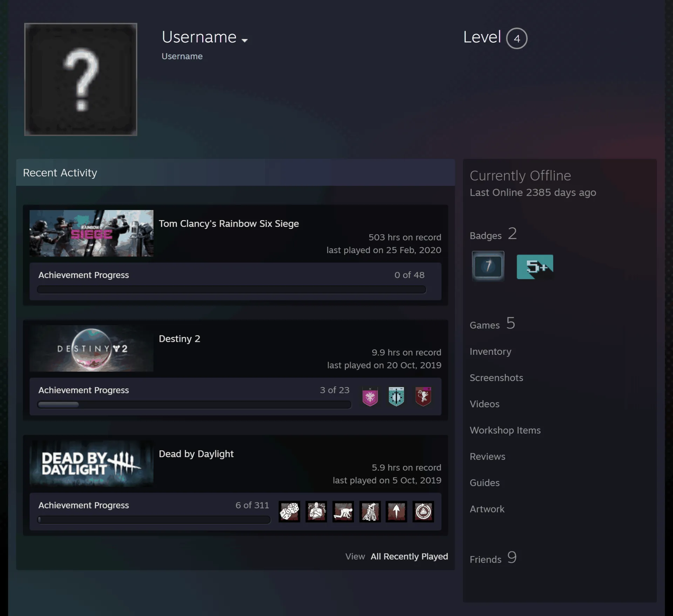673x616 pixels.
Task: Click Destiny 2 pink shield achievement icon
Action: point(370,397)
